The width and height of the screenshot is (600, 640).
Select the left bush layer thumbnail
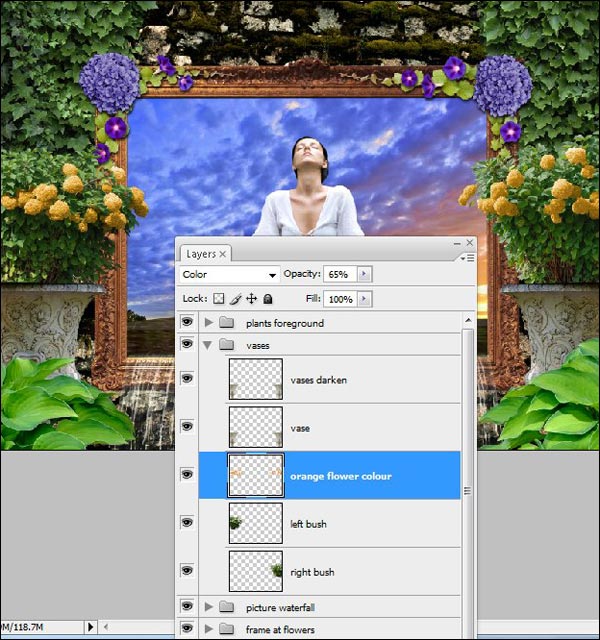(256, 523)
